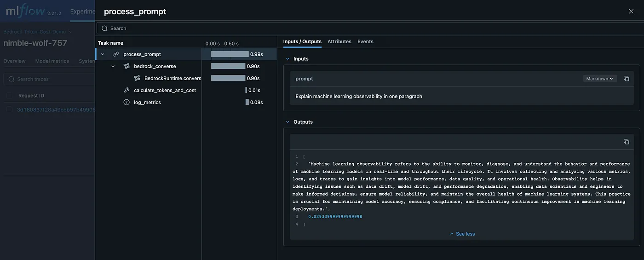
Task: Click the bedrock_converse span type icon
Action: point(126,66)
